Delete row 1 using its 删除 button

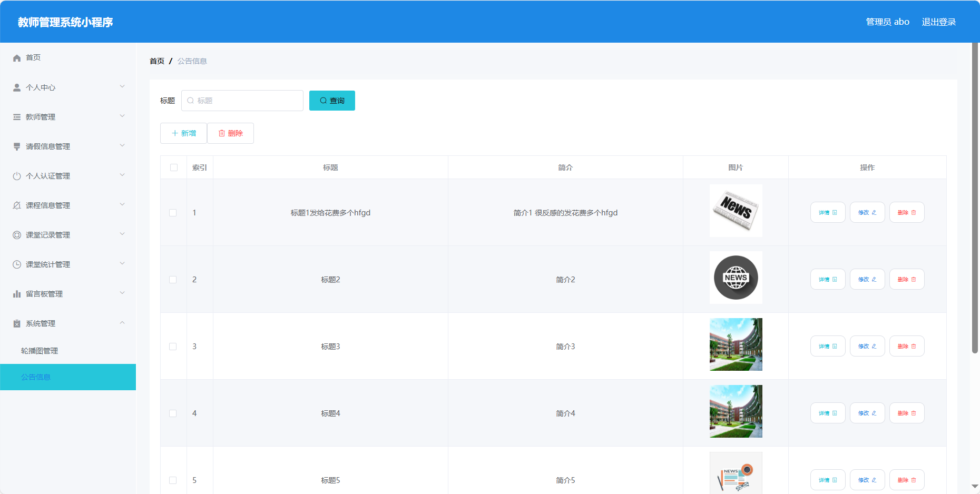click(x=907, y=212)
